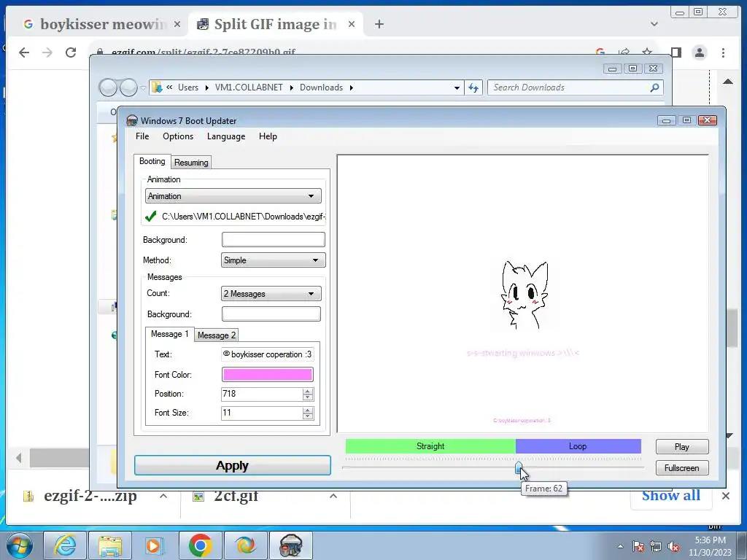This screenshot has height=560, width=747.
Task: Select the Message 1 tab
Action: [169, 334]
